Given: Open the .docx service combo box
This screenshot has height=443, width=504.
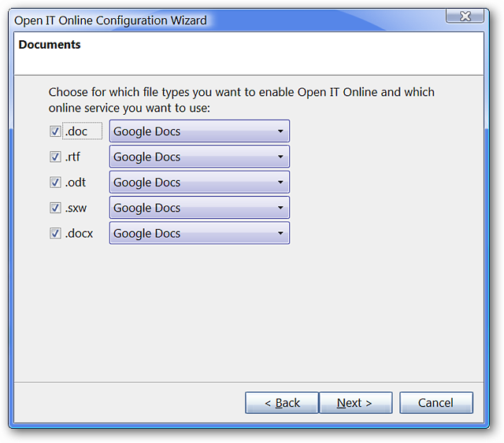Looking at the screenshot, I should click(x=199, y=233).
